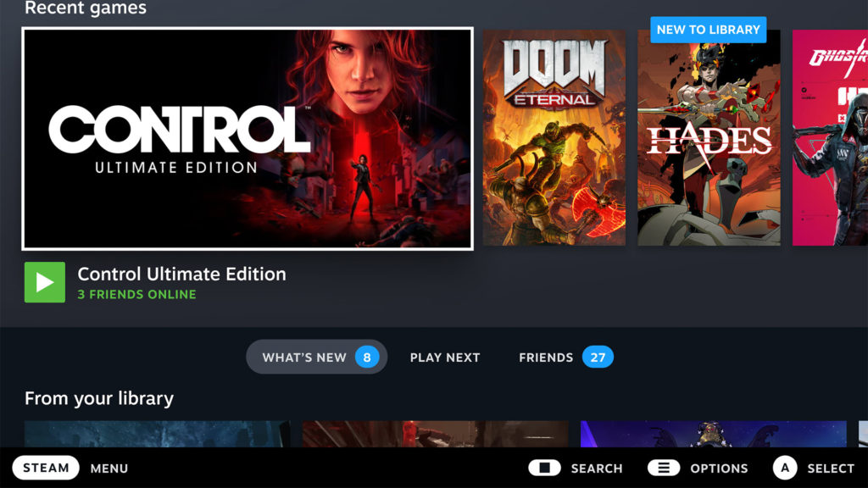This screenshot has width=868, height=488.
Task: Click the STEAM menu button
Action: pyautogui.click(x=46, y=468)
